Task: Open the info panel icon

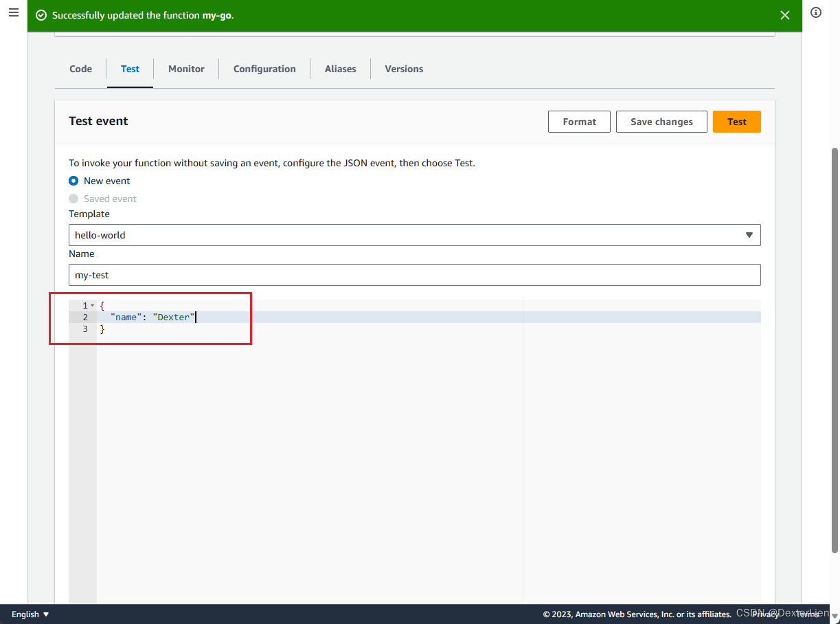Action: click(x=816, y=12)
